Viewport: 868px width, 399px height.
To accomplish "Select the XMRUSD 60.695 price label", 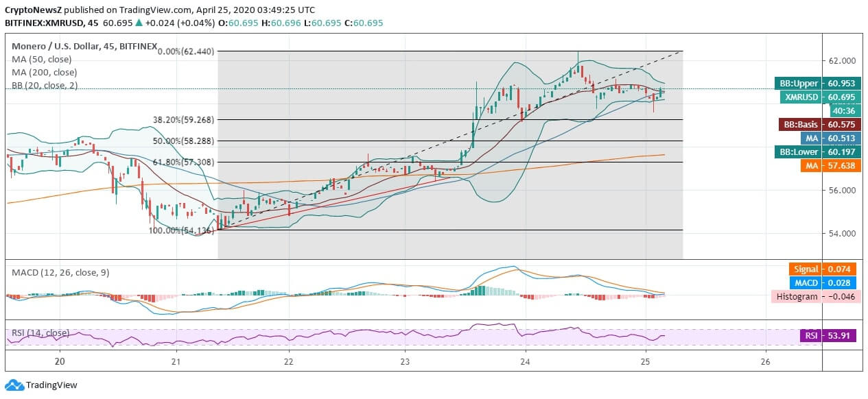I will (819, 97).
